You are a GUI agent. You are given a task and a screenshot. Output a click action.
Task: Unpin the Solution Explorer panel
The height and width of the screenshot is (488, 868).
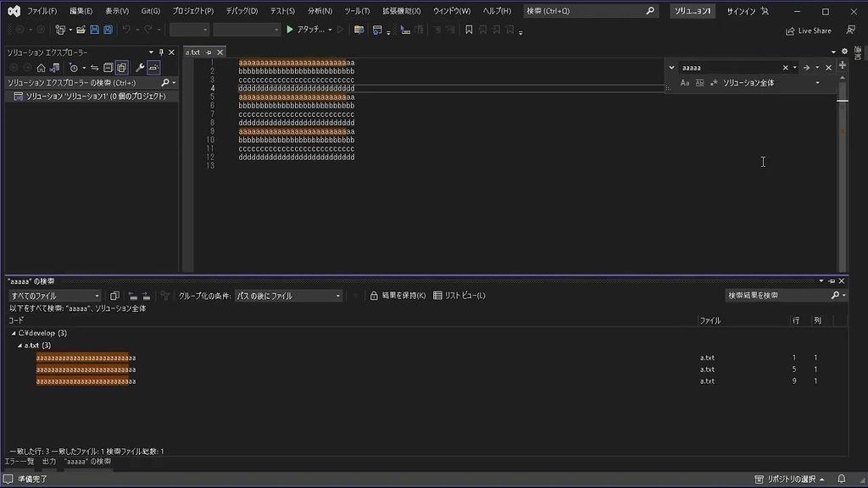(162, 52)
